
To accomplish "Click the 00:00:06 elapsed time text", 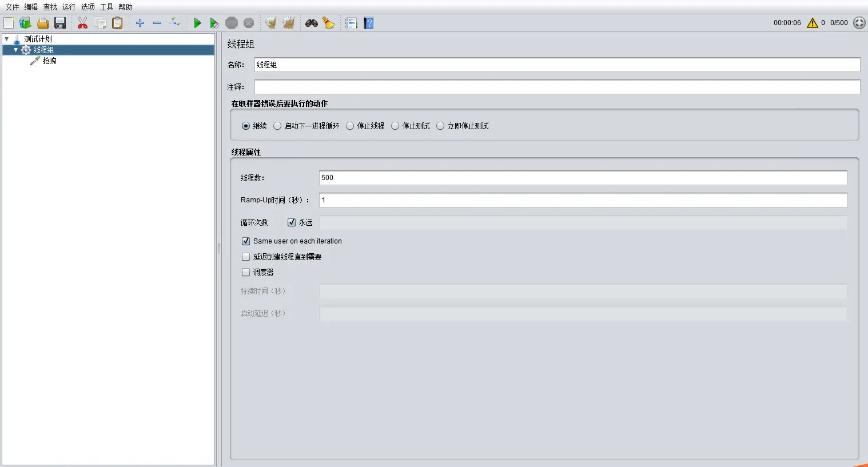I will point(787,23).
